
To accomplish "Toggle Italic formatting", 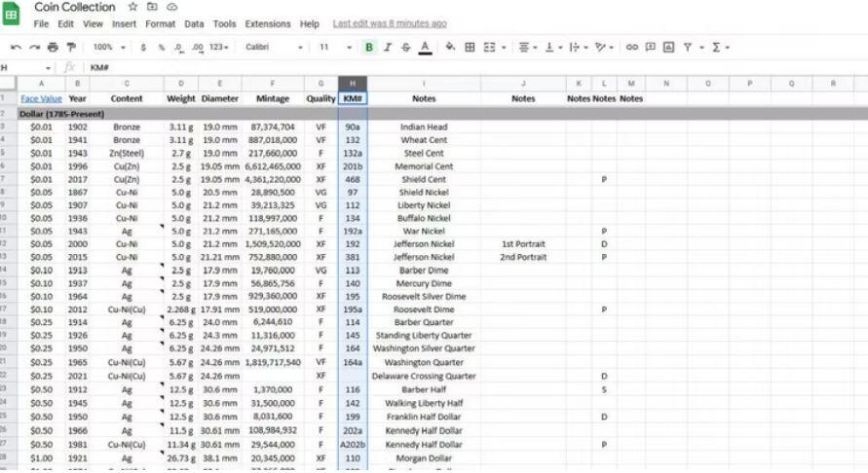I will tap(388, 47).
